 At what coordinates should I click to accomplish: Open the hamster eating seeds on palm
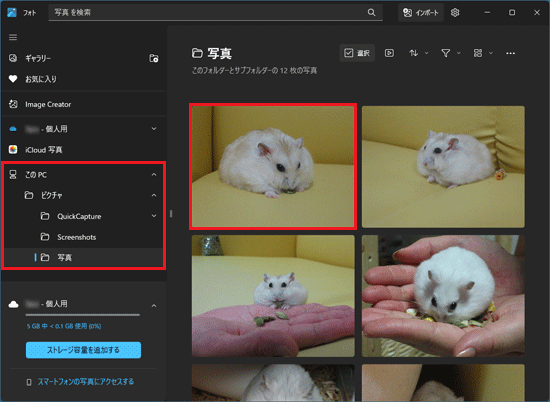273,296
